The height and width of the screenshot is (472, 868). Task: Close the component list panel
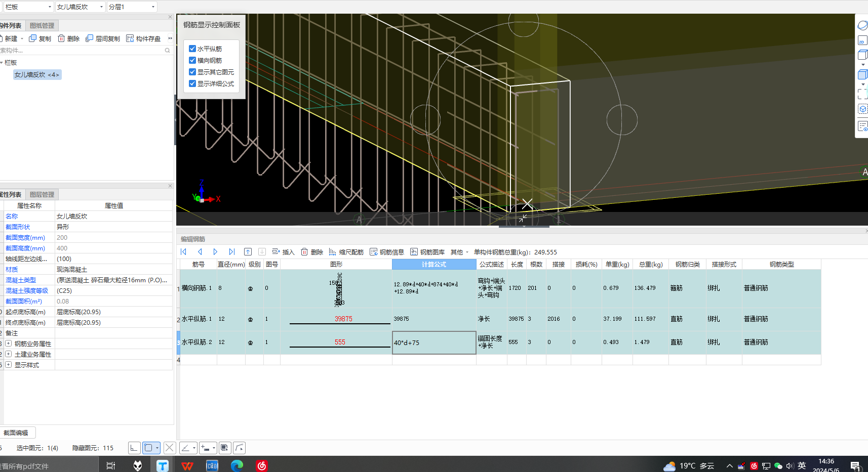pyautogui.click(x=170, y=17)
